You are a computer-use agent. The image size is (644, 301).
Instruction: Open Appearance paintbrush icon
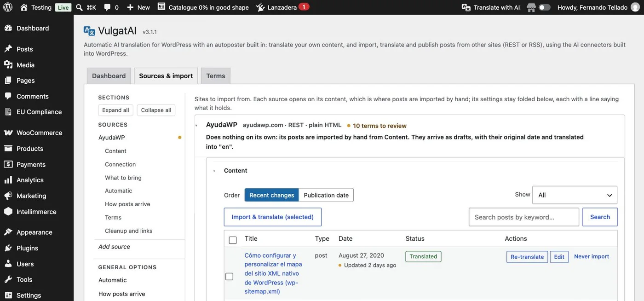8,232
